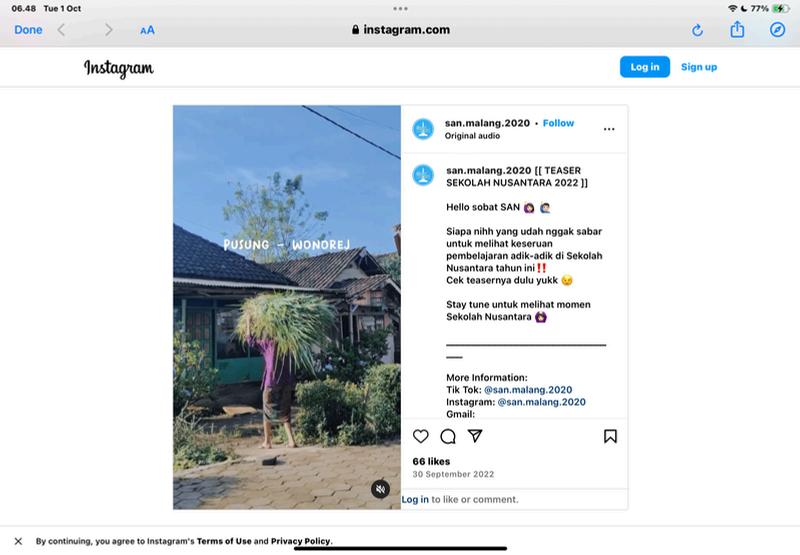The width and height of the screenshot is (800, 555).
Task: Share post using paper plane icon
Action: 476,436
